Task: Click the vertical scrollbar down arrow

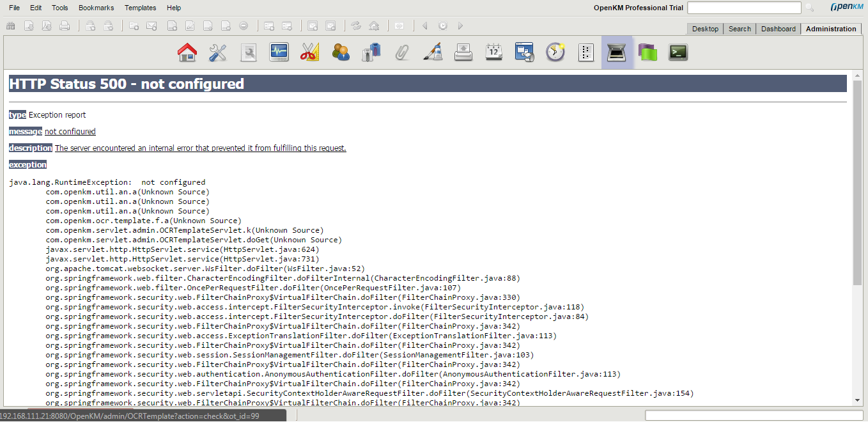Action: [x=857, y=400]
